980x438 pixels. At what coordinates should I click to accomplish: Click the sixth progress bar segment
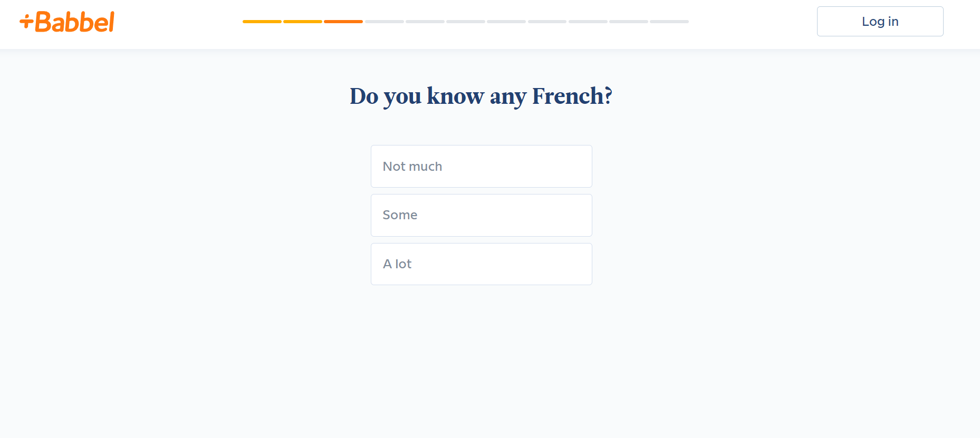click(465, 22)
